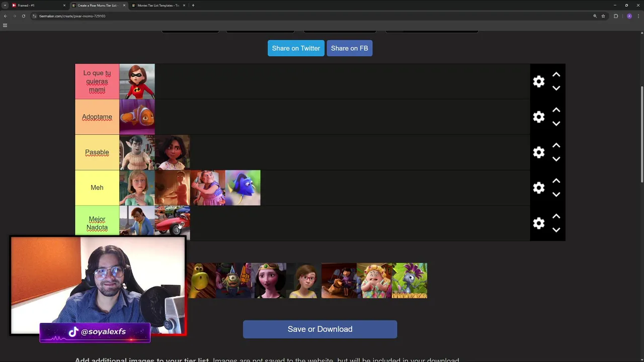Open the Chrome profile avatar
This screenshot has height=362, width=644.
[629, 16]
